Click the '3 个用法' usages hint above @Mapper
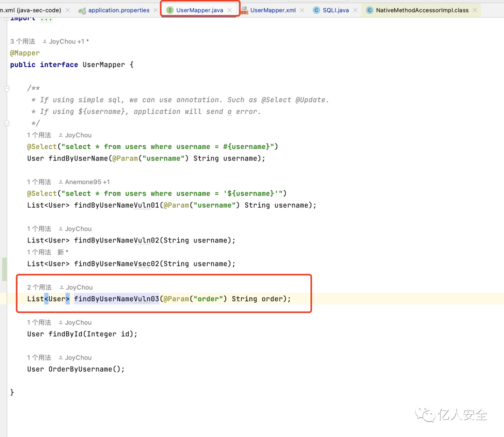504x437 pixels. click(22, 42)
